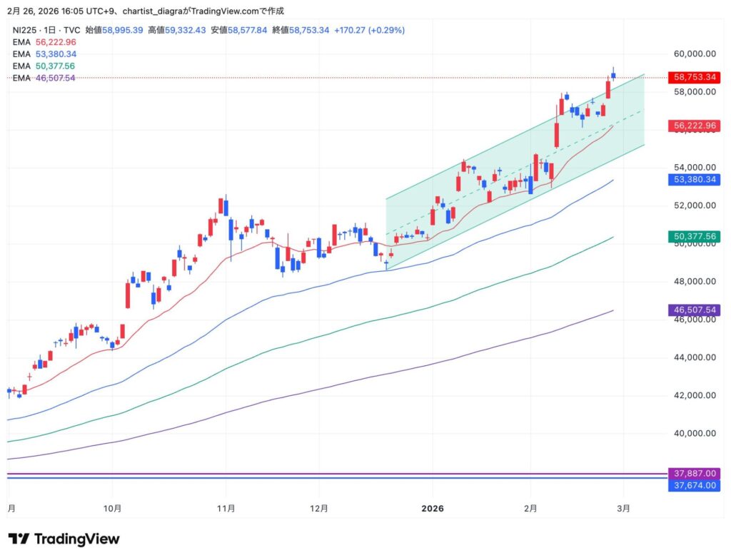The width and height of the screenshot is (731, 560).
Task: Click the TradingView wordmark text
Action: click(x=77, y=539)
